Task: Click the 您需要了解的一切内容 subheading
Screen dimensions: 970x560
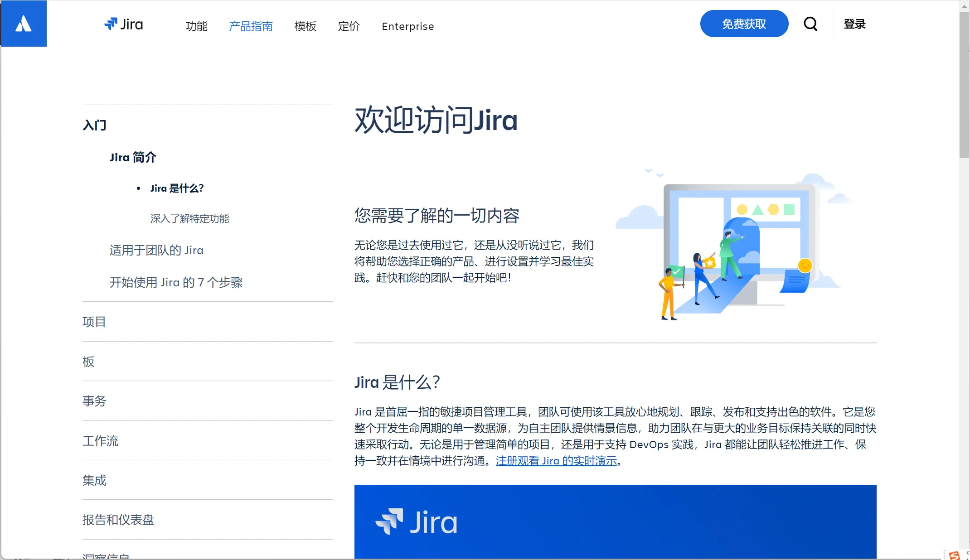Action: (x=437, y=216)
